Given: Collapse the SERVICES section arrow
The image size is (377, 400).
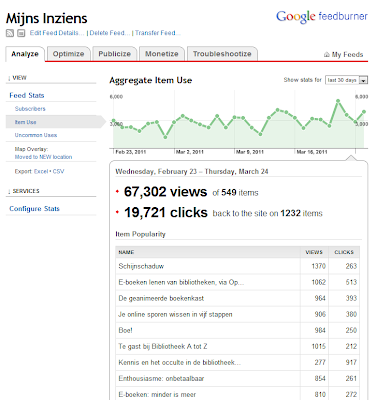Looking at the screenshot, I should coord(9,191).
